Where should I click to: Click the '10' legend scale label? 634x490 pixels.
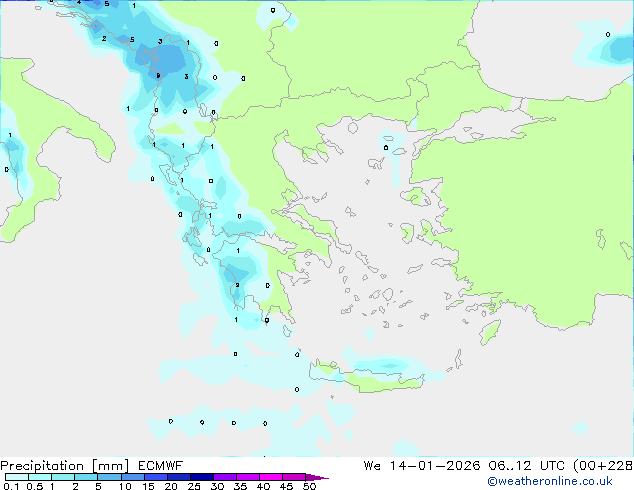pos(125,486)
